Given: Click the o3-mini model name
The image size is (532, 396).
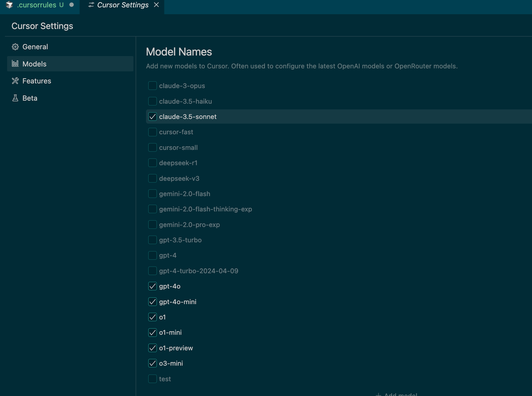Looking at the screenshot, I should coord(171,363).
